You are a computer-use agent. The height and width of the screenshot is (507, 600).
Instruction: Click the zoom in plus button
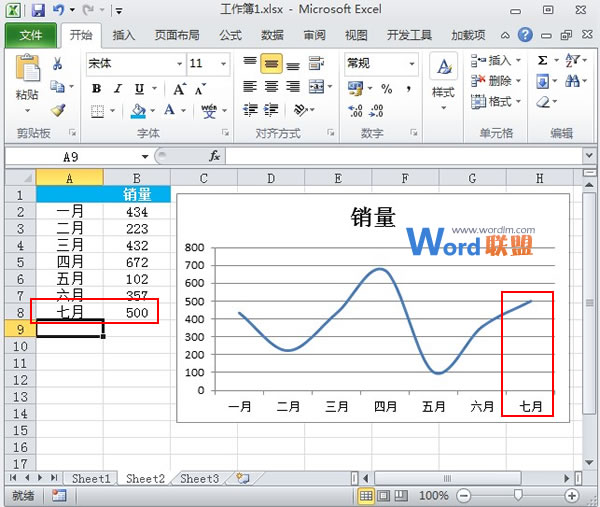[x=572, y=496]
